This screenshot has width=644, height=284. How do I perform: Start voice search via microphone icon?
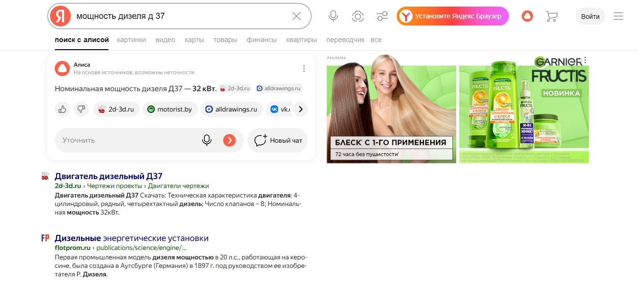(333, 17)
